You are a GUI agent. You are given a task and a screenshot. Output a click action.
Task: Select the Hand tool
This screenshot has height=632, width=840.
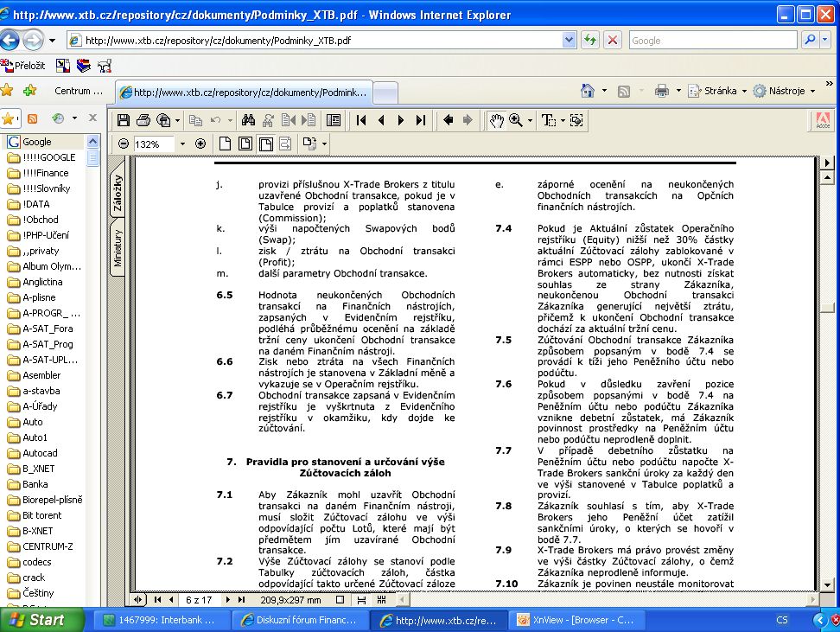point(497,120)
